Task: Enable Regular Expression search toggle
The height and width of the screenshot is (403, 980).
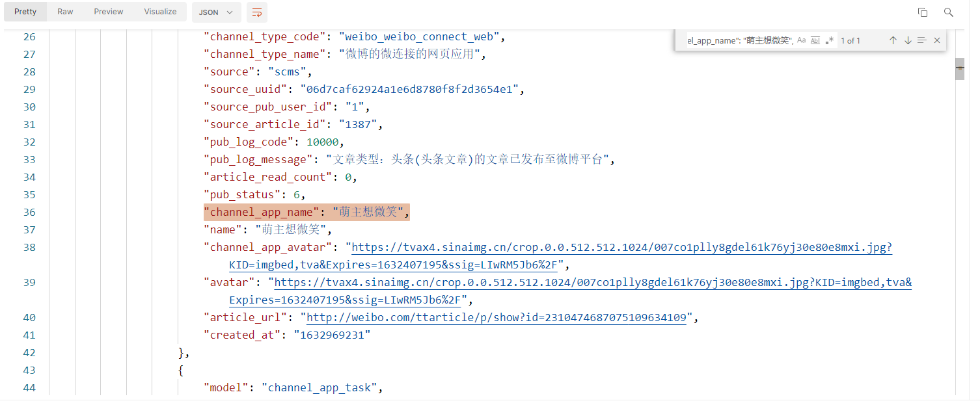Action: coord(830,40)
